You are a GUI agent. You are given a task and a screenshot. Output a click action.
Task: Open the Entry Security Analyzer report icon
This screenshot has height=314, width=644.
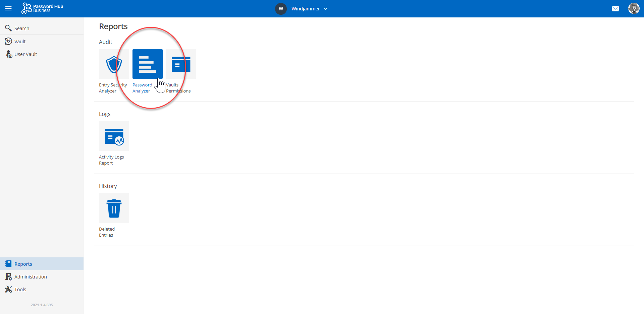coord(114,64)
